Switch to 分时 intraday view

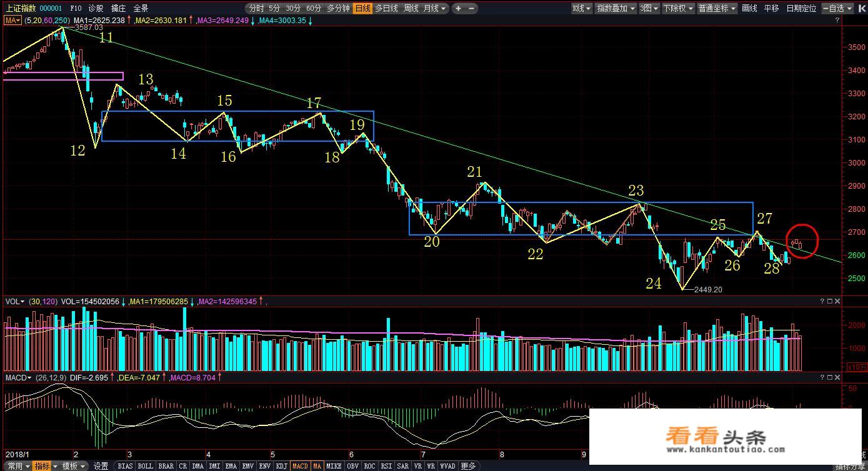coord(256,9)
